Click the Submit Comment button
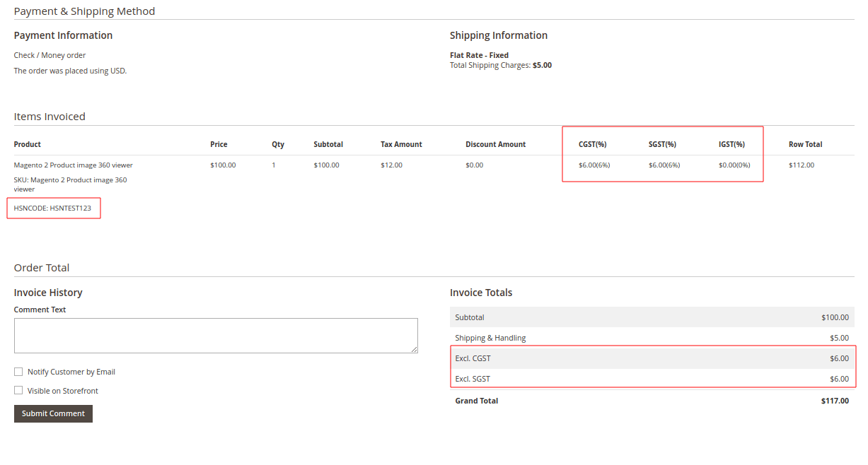Screen dimensions: 868x465 coord(52,413)
